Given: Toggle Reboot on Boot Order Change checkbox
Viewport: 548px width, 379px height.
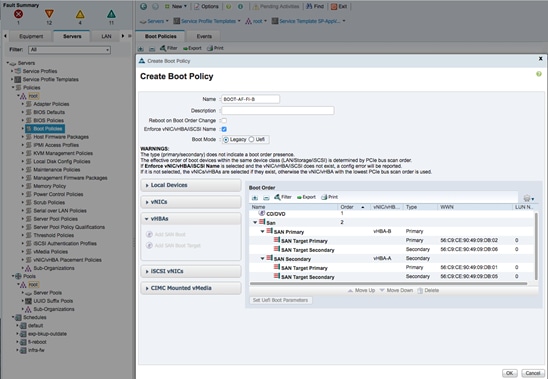Looking at the screenshot, I should coord(224,121).
